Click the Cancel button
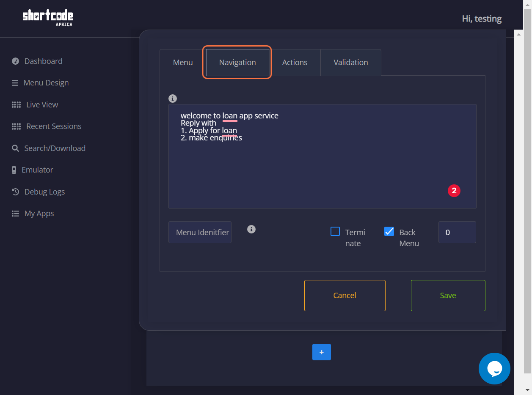This screenshot has height=395, width=532. (x=345, y=296)
